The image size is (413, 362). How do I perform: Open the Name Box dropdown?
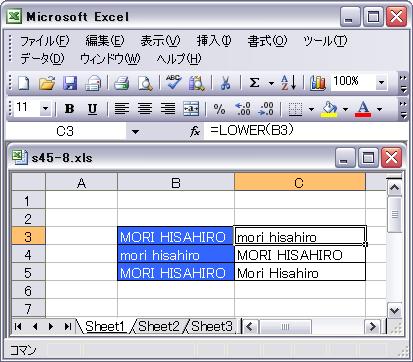click(x=135, y=132)
